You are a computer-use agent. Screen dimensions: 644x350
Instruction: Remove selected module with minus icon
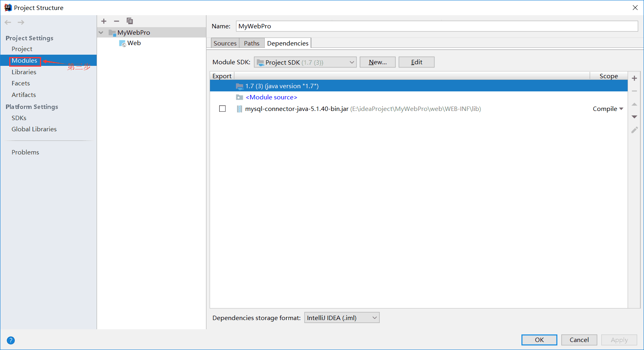click(x=117, y=21)
